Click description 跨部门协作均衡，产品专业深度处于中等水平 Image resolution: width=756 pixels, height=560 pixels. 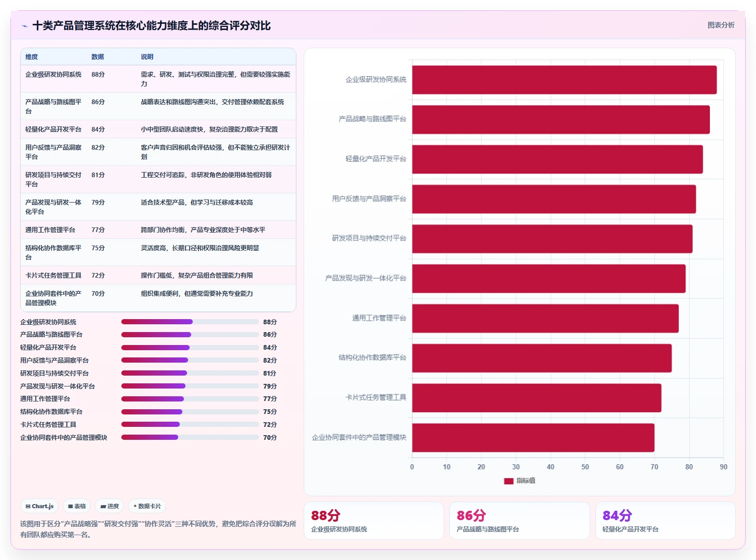tap(203, 230)
